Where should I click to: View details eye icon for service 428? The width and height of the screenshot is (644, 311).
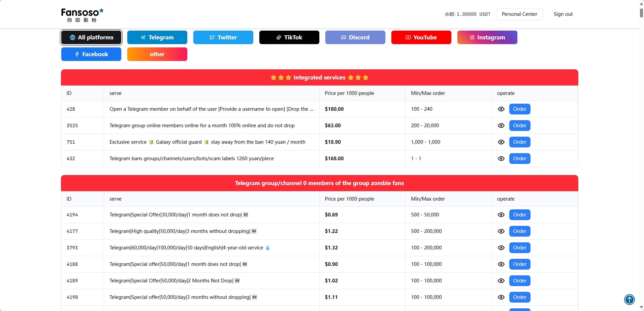point(501,109)
